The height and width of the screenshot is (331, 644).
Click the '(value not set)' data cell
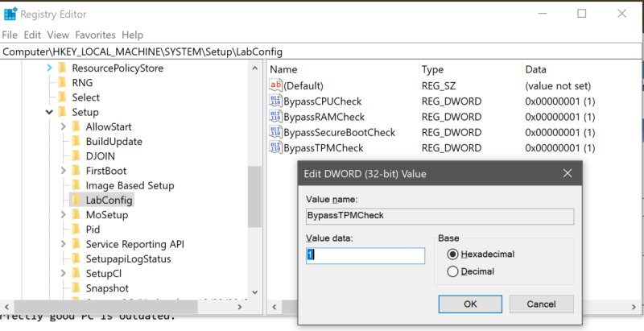tap(558, 86)
